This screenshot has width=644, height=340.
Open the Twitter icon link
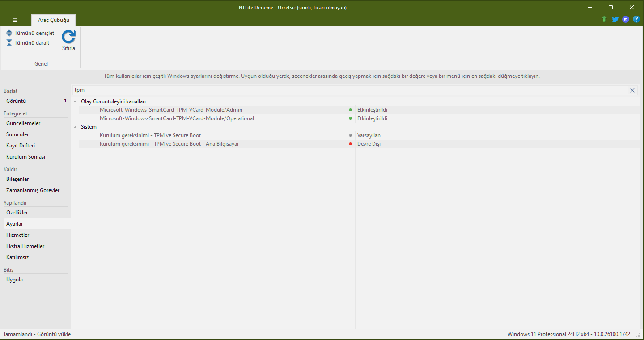[x=615, y=19]
